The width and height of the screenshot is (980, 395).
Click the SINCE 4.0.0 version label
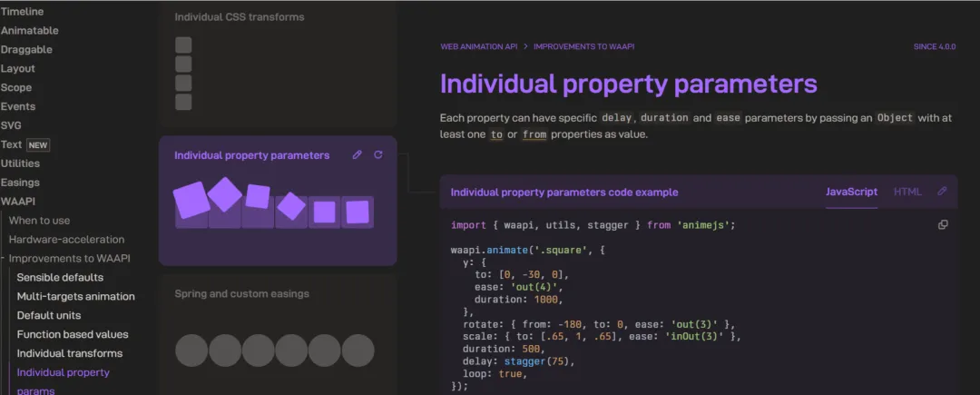tap(935, 46)
